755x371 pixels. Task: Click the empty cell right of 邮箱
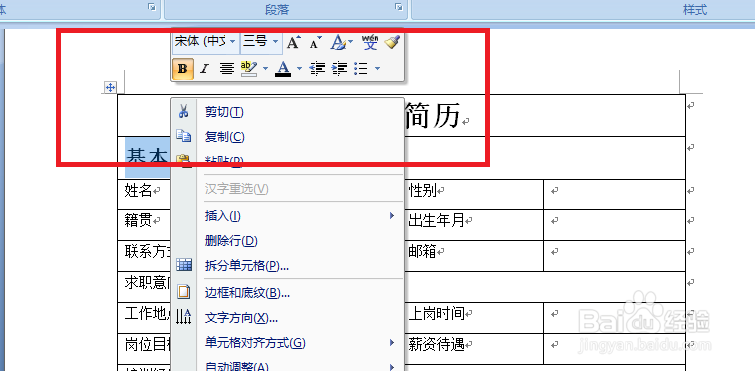pos(614,256)
